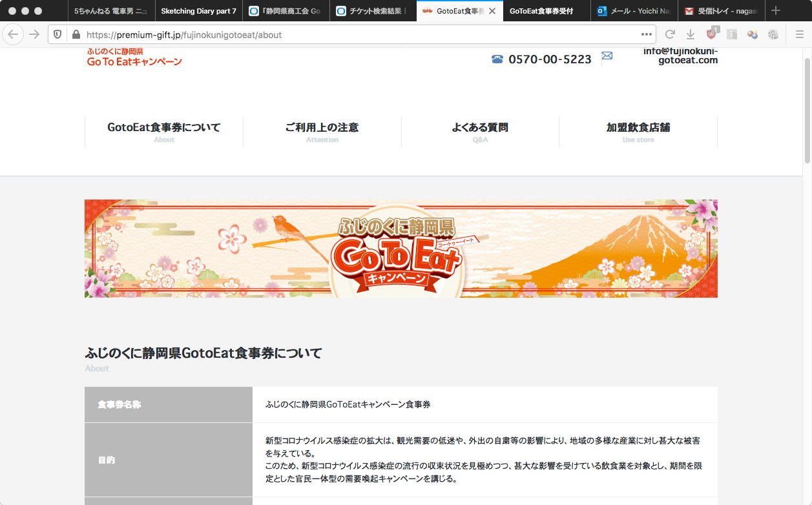Image resolution: width=812 pixels, height=505 pixels.
Task: Open the page actions three-dot menu
Action: click(647, 34)
